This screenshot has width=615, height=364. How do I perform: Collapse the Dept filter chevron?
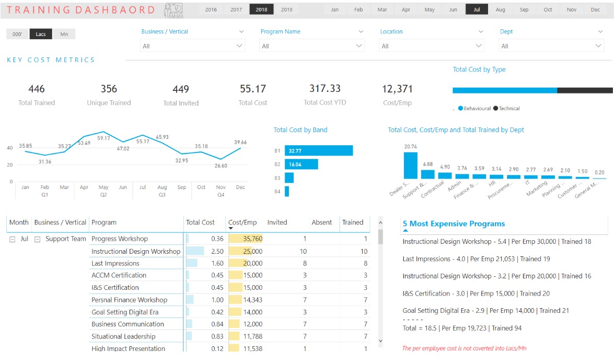(600, 31)
